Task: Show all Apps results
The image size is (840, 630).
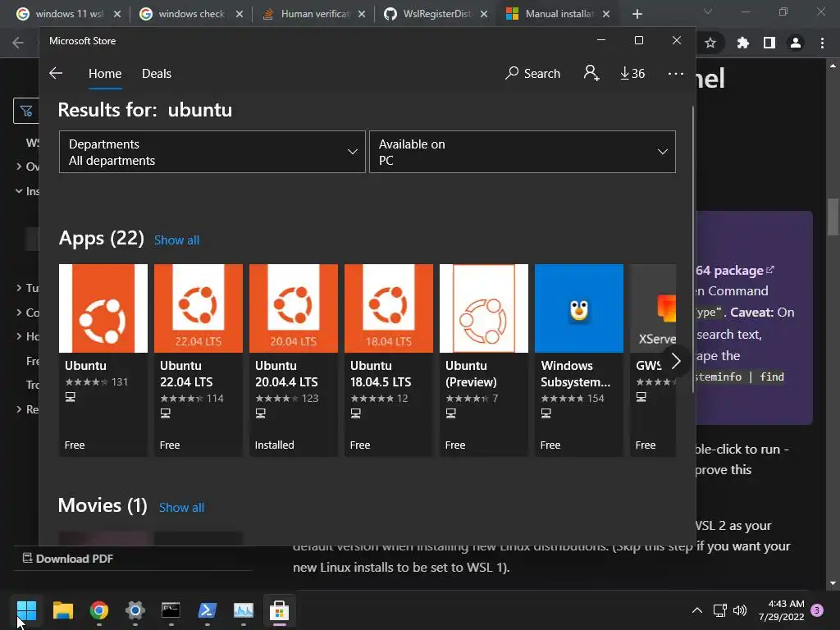Action: point(177,240)
